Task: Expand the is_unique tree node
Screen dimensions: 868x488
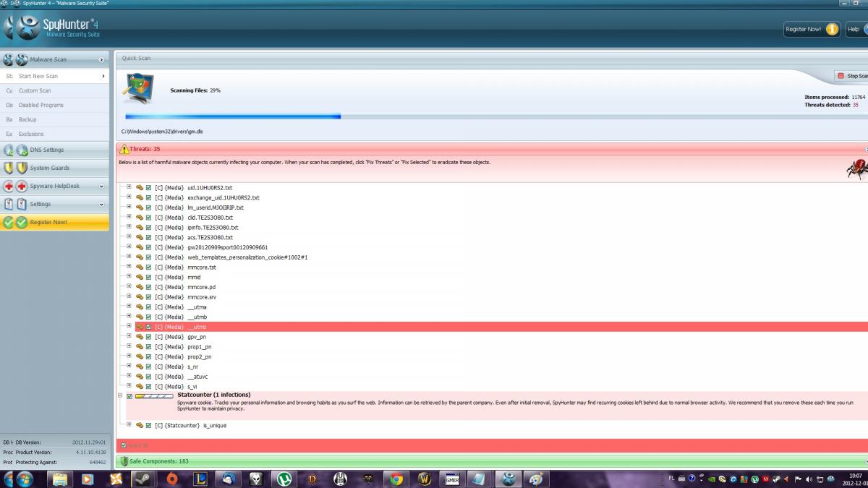Action: (129, 424)
